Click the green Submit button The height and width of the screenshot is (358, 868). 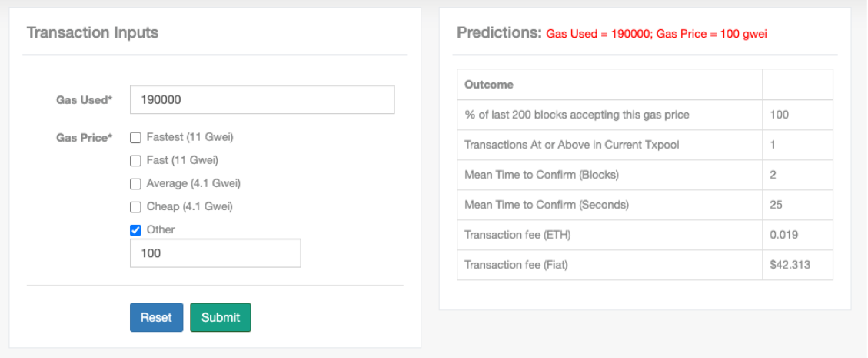221,317
